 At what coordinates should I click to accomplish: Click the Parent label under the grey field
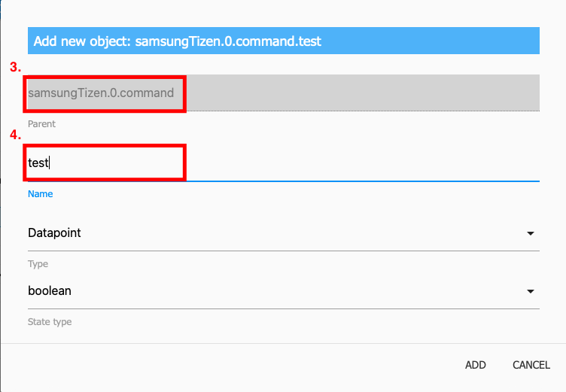[x=41, y=124]
